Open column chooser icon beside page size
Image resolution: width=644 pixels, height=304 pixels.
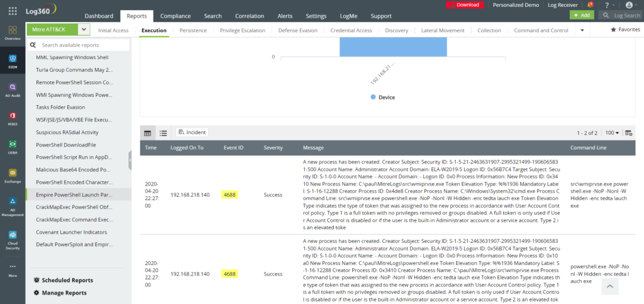628,133
